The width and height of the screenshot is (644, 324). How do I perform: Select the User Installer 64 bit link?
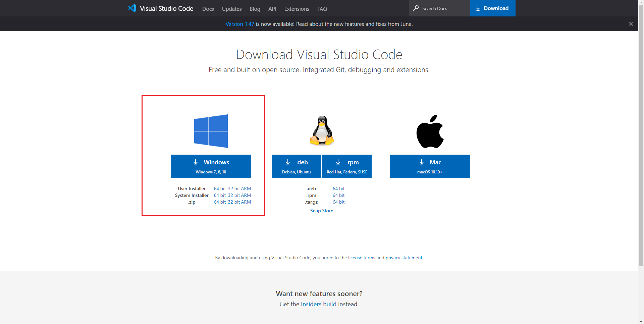(x=220, y=188)
